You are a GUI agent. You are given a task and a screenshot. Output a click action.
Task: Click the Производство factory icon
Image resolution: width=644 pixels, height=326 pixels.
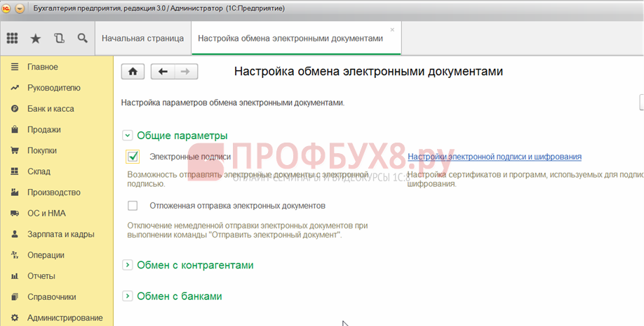(x=15, y=192)
